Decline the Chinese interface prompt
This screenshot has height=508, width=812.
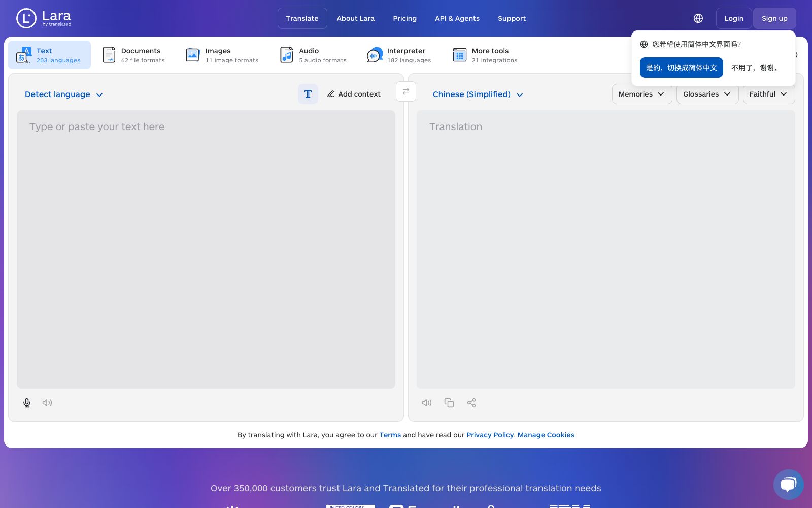coord(756,68)
